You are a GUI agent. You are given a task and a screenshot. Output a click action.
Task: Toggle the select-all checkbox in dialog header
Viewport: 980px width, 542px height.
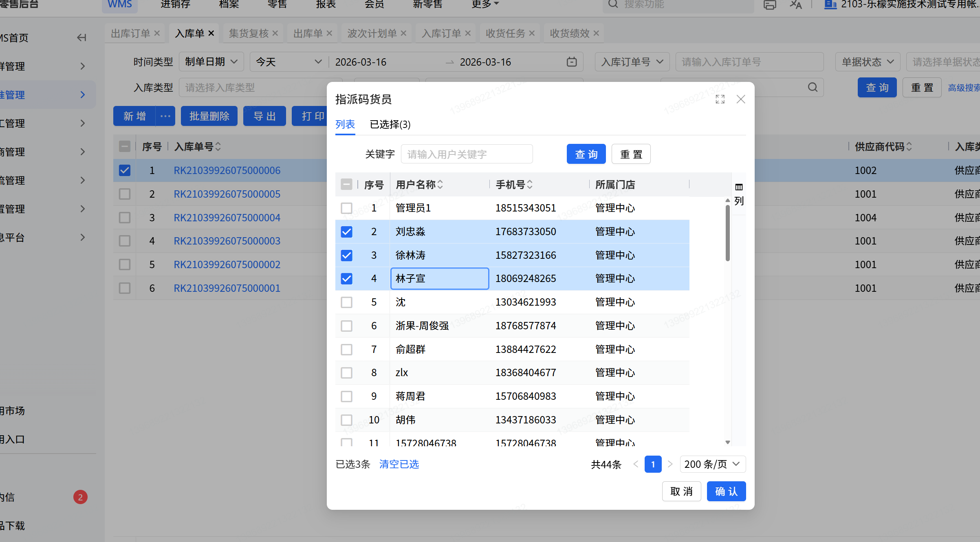point(346,185)
